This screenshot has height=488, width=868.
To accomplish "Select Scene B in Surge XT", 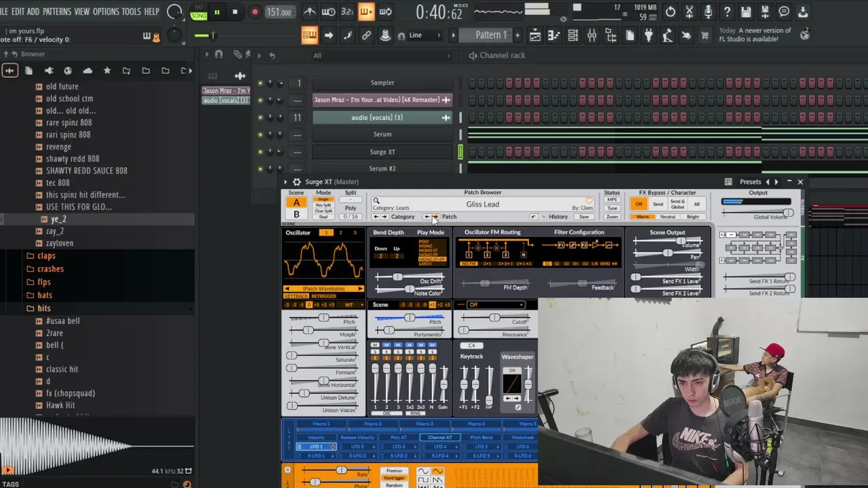I will pyautogui.click(x=296, y=214).
